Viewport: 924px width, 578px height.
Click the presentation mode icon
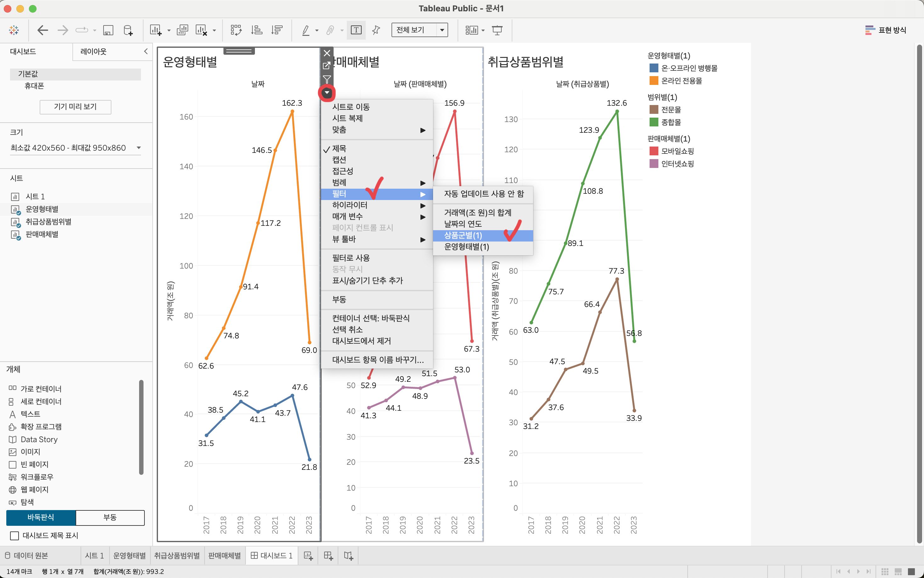[x=497, y=30]
